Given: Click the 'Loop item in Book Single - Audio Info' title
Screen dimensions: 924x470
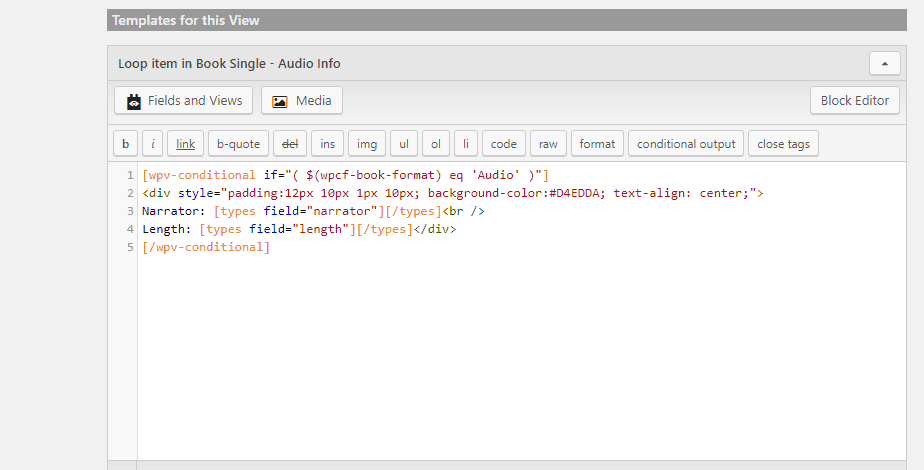Looking at the screenshot, I should click(229, 64).
